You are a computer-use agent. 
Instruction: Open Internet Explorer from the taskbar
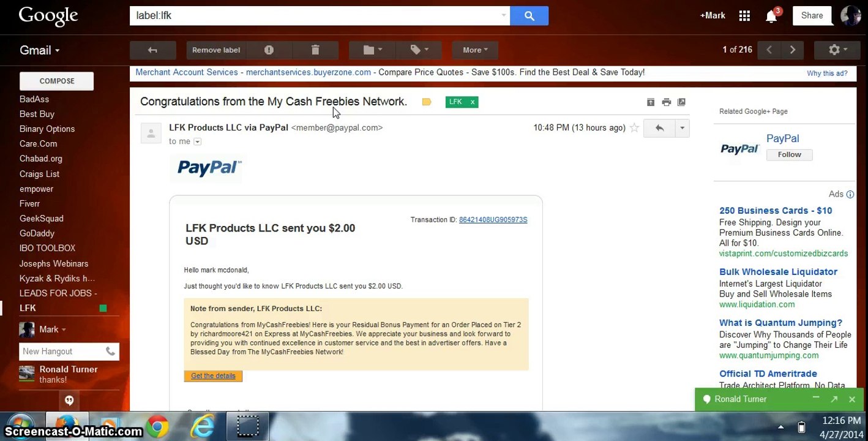203,427
